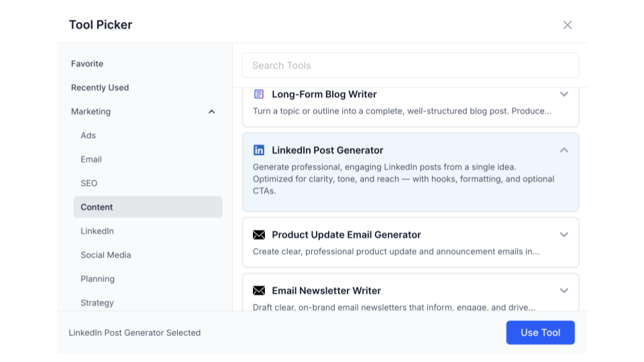Expand the Long-Form Blog Writer description
The width and height of the screenshot is (644, 362).
pos(564,95)
